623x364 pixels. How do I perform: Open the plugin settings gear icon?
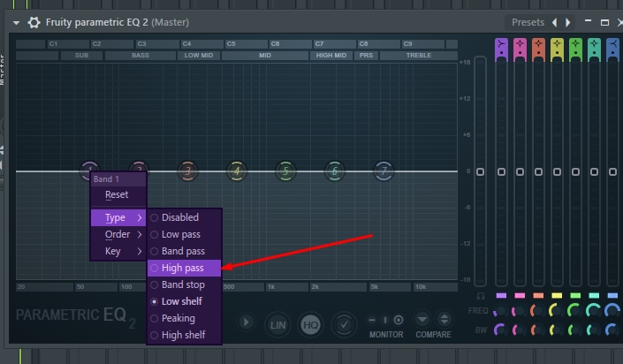[x=34, y=22]
